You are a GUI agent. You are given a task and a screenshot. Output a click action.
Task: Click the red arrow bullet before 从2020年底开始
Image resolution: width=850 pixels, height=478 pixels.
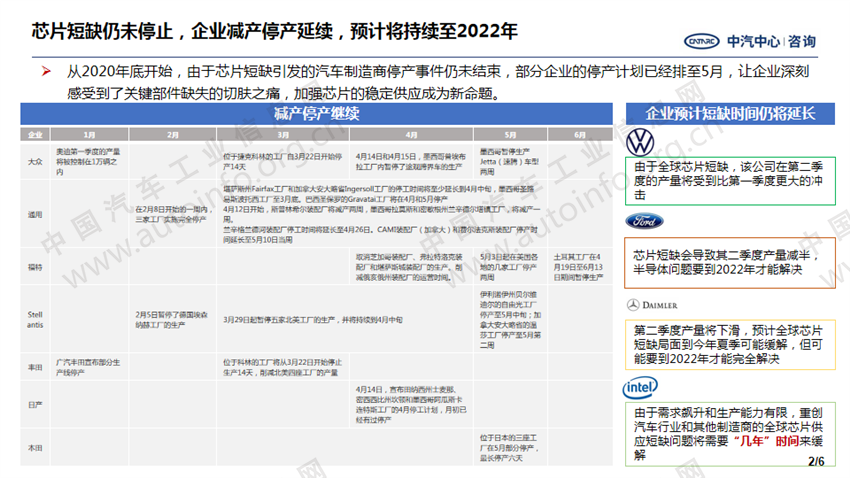[46, 71]
